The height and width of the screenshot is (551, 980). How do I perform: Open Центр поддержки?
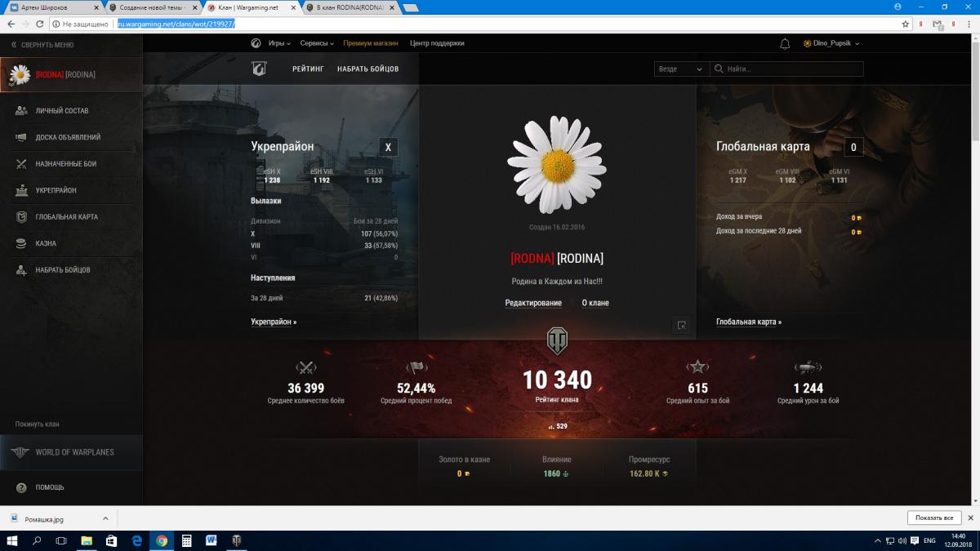point(437,43)
